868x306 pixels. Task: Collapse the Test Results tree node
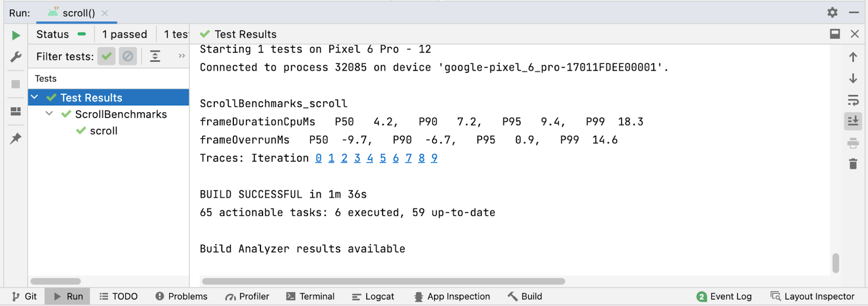coord(35,98)
